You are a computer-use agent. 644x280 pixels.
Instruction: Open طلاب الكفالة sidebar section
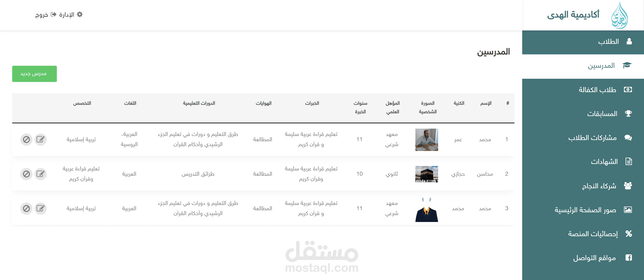pos(597,90)
